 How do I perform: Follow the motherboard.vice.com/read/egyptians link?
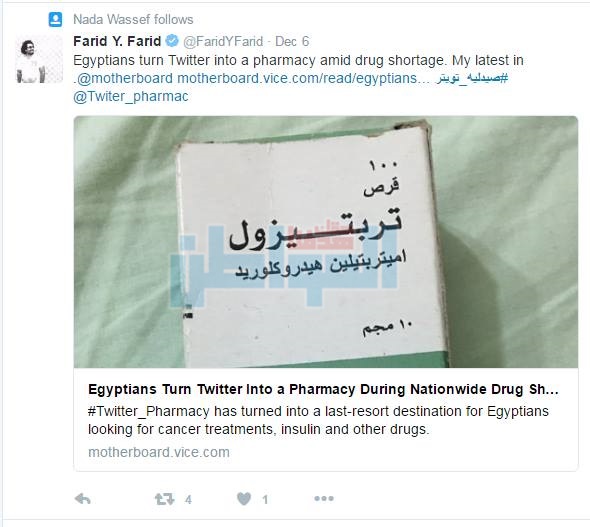pos(303,78)
